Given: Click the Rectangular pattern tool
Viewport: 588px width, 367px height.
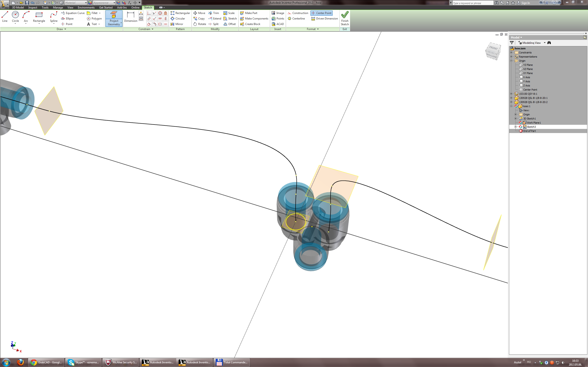Looking at the screenshot, I should [180, 13].
